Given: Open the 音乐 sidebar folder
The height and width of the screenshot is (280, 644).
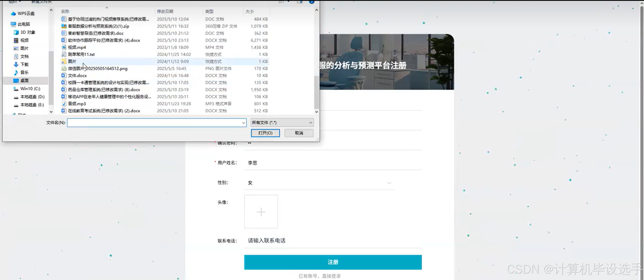Looking at the screenshot, I should pyautogui.click(x=21, y=72).
